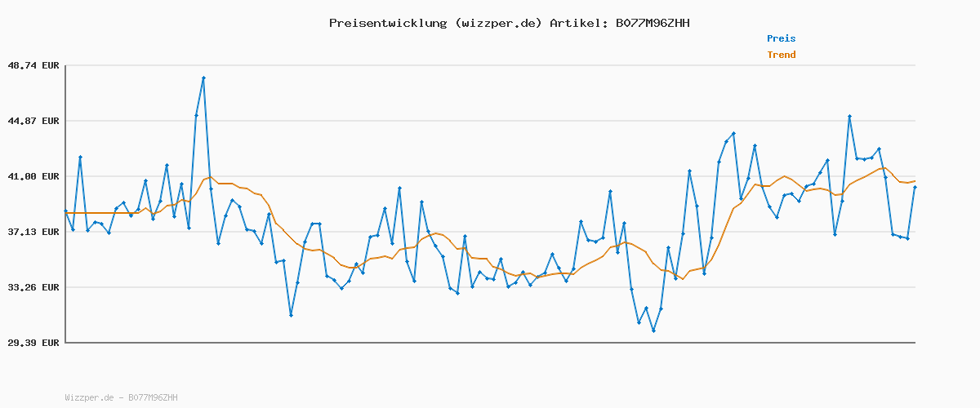Screen dimensions: 980x408
Task: Click article ID B077M96ZHH in the title
Action: pos(652,23)
